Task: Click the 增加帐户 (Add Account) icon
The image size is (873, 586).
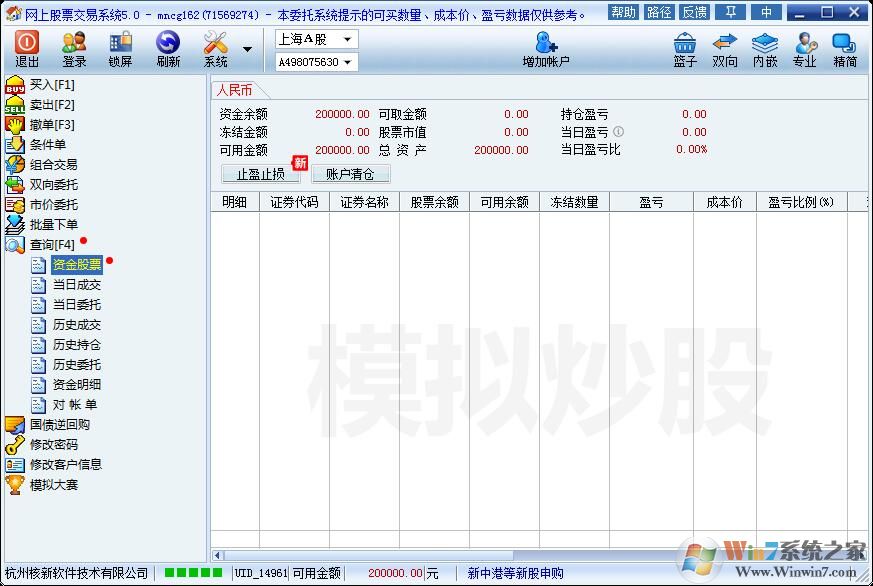Action: click(547, 47)
